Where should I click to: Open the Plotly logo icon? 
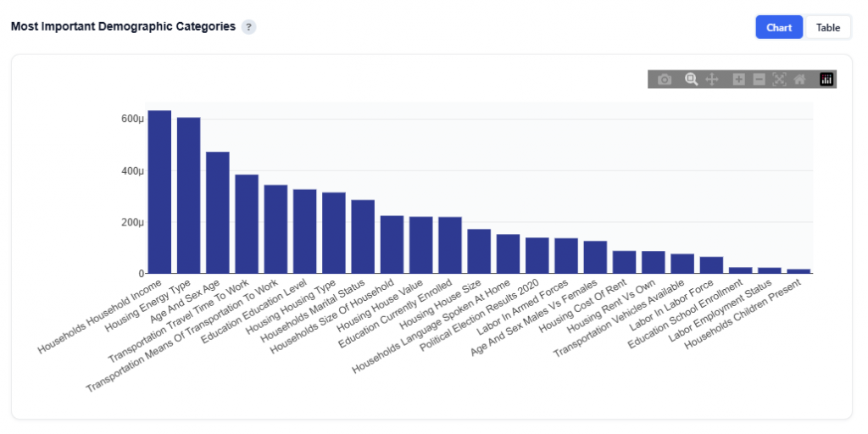826,80
